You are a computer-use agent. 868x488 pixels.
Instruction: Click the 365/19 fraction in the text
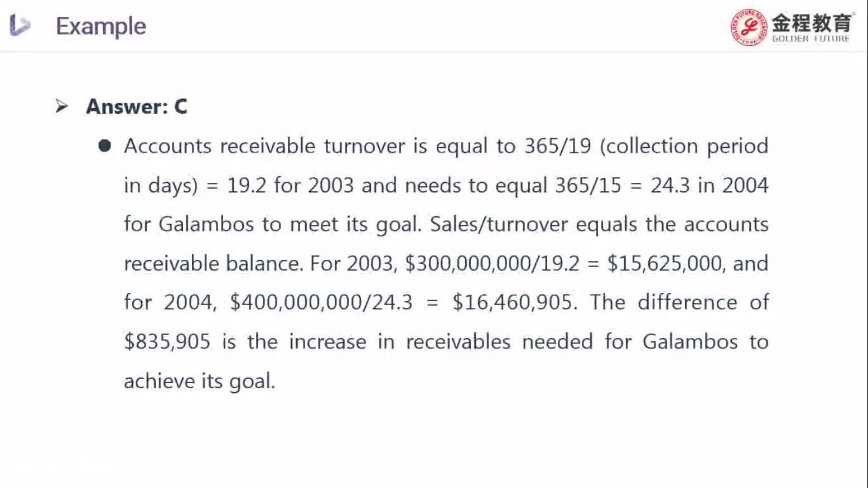[557, 146]
